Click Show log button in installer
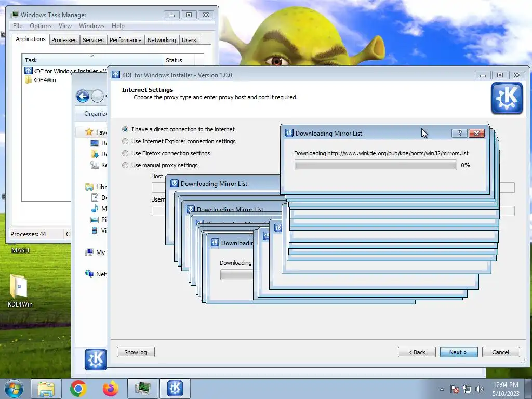 point(136,352)
